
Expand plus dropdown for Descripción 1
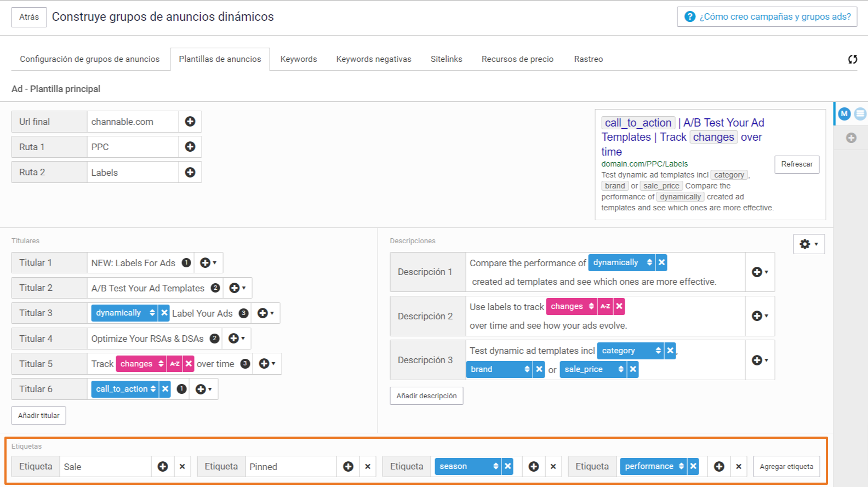[x=760, y=272]
